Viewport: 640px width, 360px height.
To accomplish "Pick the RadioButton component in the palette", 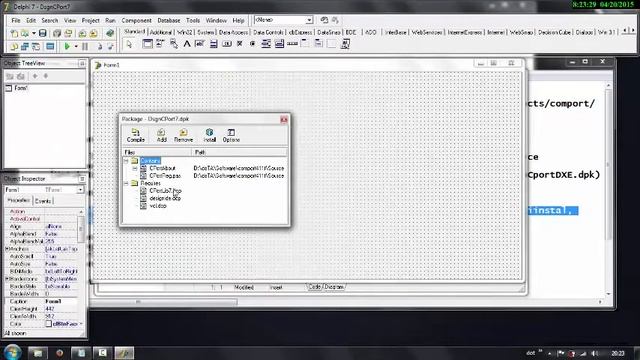I will point(253,44).
